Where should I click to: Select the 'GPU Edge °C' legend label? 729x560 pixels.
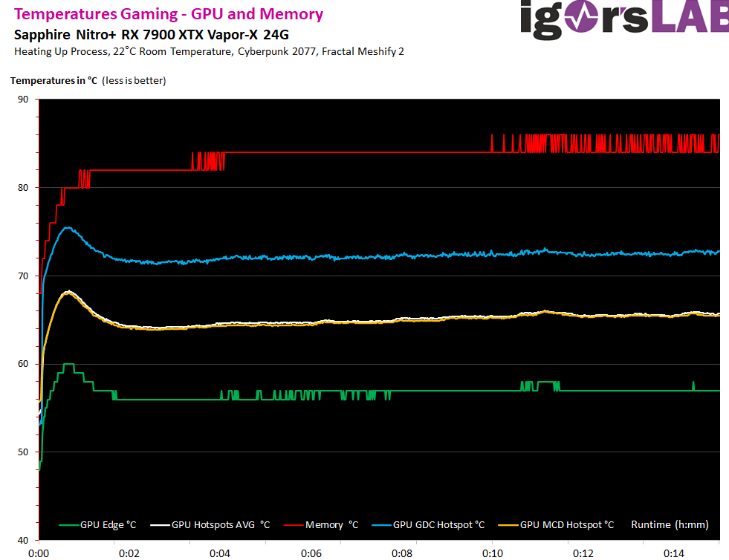tap(108, 524)
